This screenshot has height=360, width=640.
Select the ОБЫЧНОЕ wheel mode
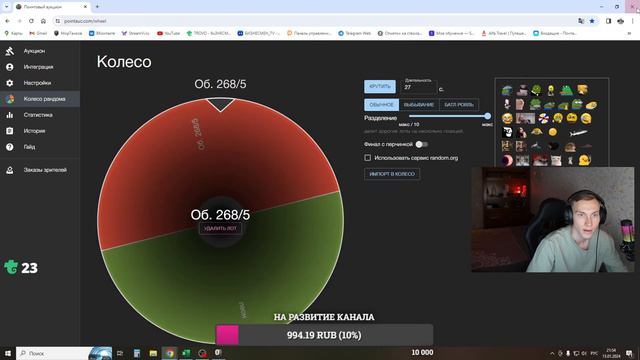click(x=381, y=104)
